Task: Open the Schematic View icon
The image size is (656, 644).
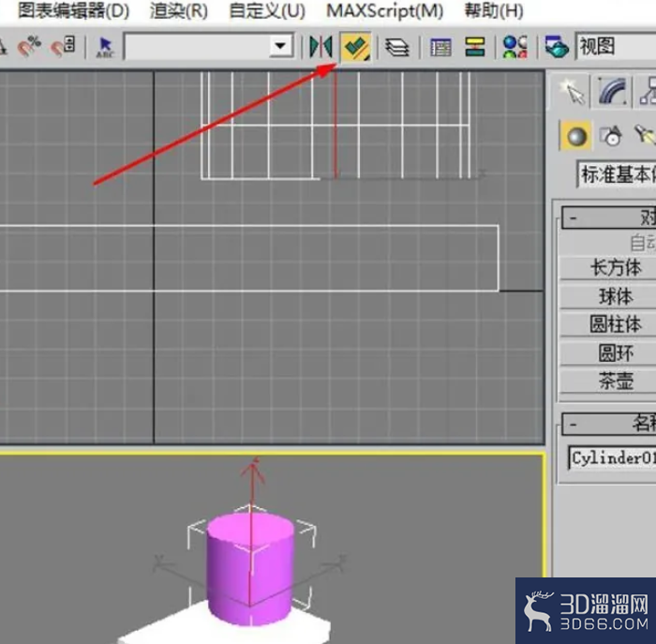Action: (475, 47)
